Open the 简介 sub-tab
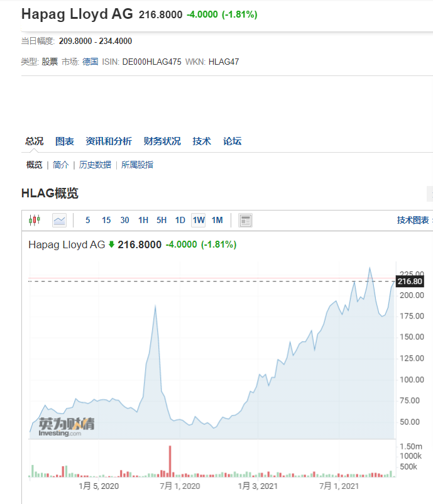The height and width of the screenshot is (504, 433). pos(61,165)
